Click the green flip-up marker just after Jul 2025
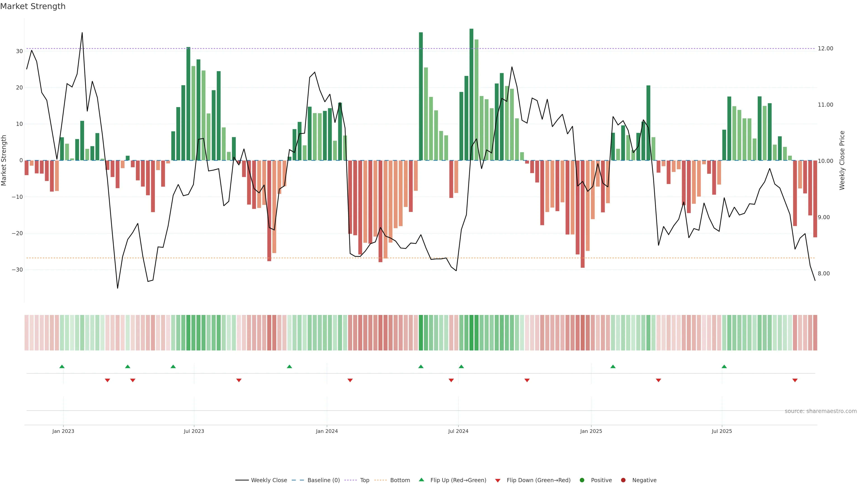This screenshot has height=488, width=868. (x=724, y=366)
